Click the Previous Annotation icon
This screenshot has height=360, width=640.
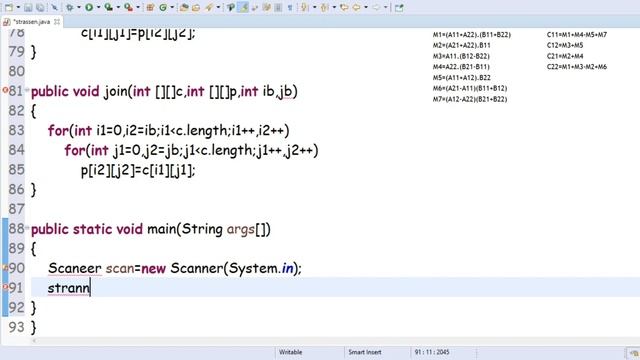pyautogui.click(x=325, y=7)
